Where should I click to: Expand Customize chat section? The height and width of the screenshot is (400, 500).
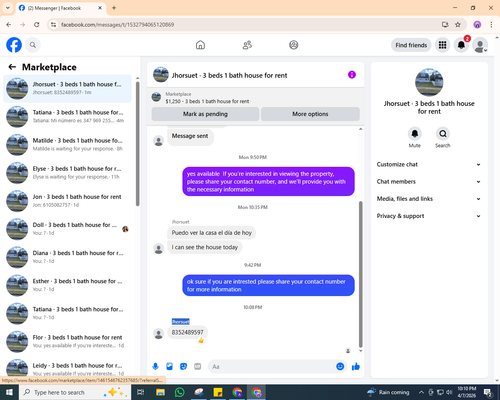click(429, 164)
